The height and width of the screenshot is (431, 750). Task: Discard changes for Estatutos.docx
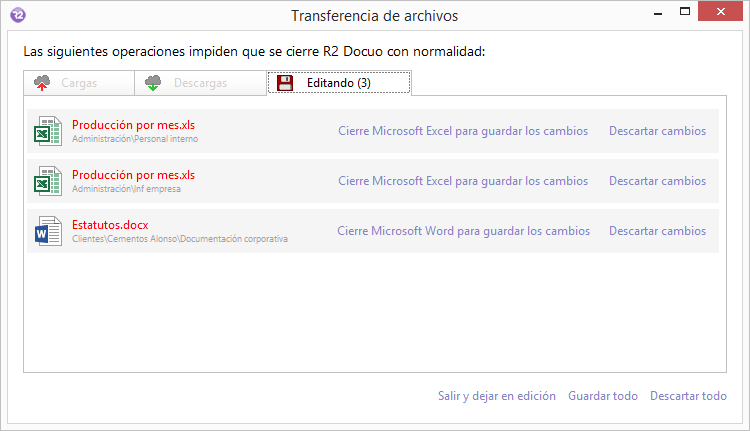coord(657,231)
